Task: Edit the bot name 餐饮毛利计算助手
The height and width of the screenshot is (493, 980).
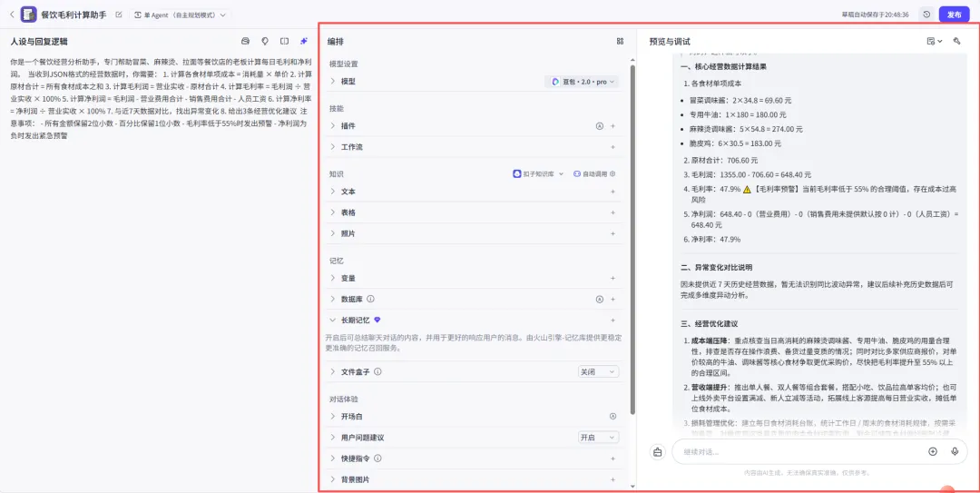Action: [119, 15]
